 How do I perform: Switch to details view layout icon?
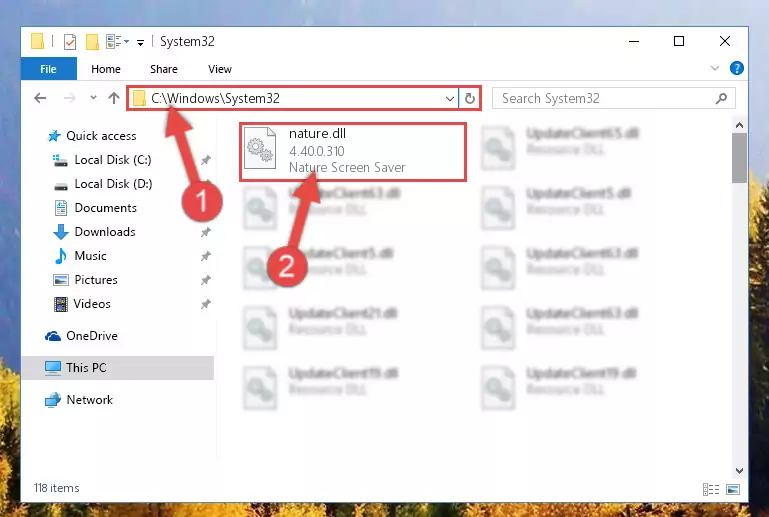click(711, 489)
